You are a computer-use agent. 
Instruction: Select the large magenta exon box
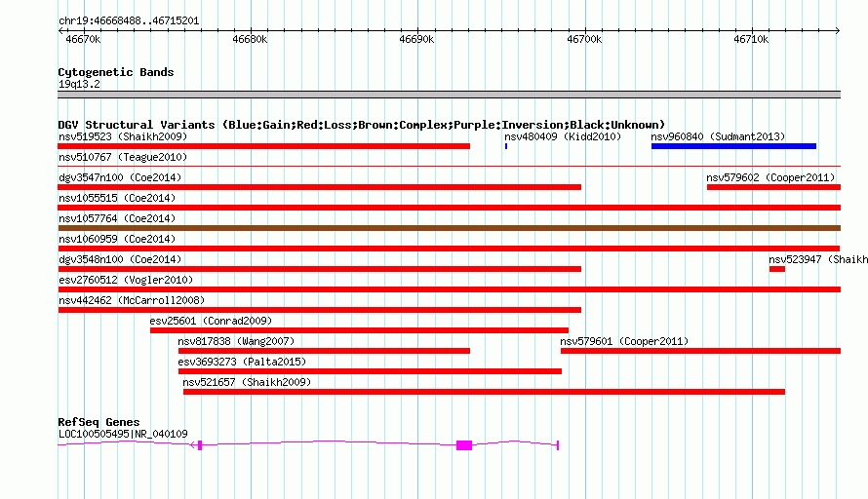pyautogui.click(x=464, y=445)
